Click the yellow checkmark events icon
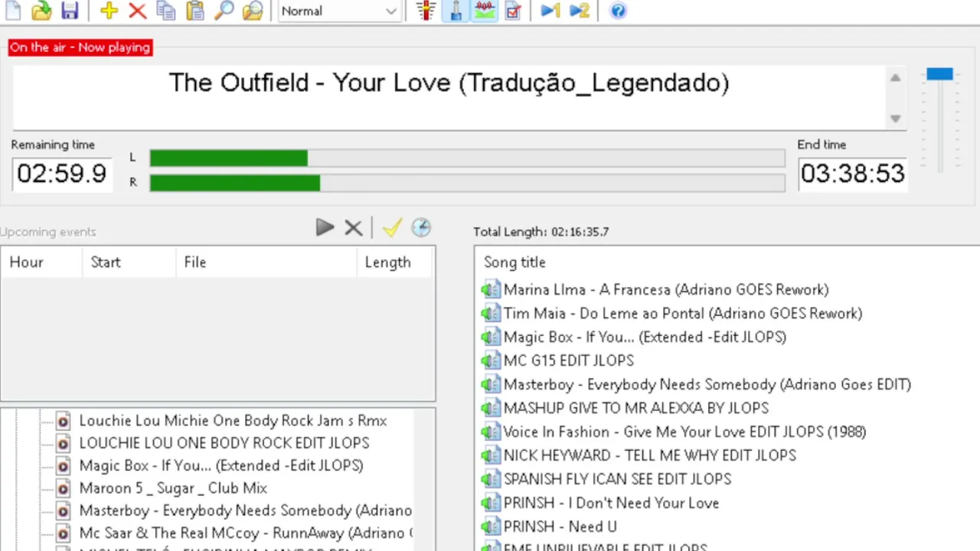The width and height of the screenshot is (980, 551). click(x=392, y=227)
